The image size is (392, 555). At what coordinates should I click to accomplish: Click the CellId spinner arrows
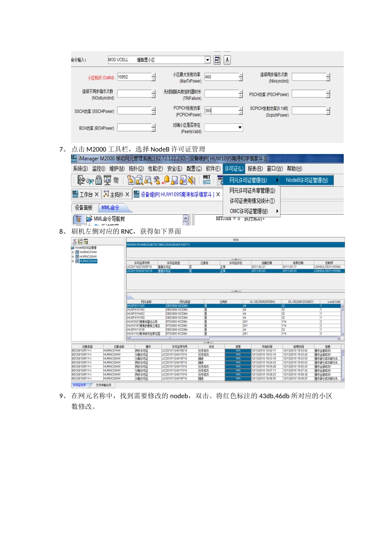tap(153, 77)
